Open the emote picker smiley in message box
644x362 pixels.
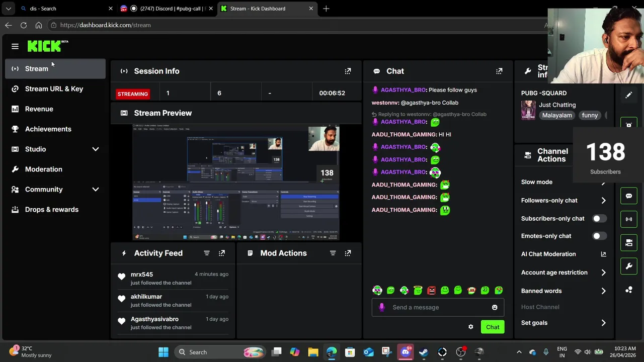[495, 307]
